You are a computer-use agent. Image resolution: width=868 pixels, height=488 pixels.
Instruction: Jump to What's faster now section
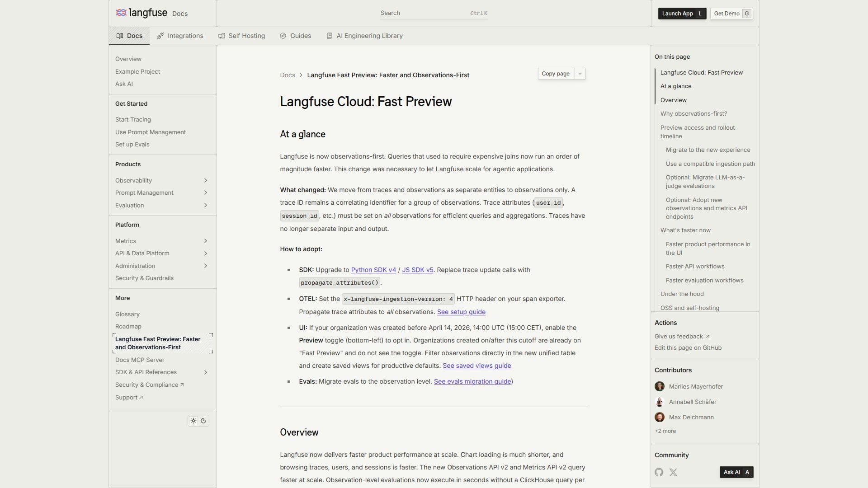tap(685, 230)
